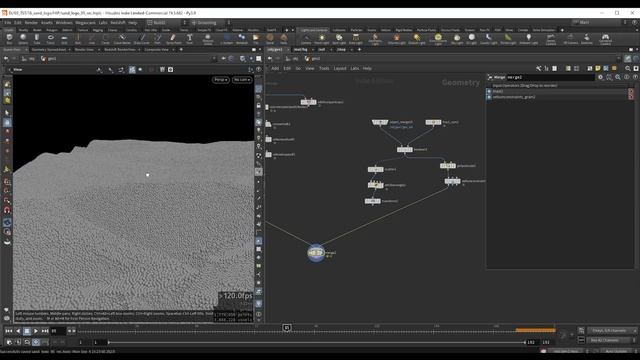Play the timeline forward
This screenshot has width=640, height=360.
coord(36,331)
